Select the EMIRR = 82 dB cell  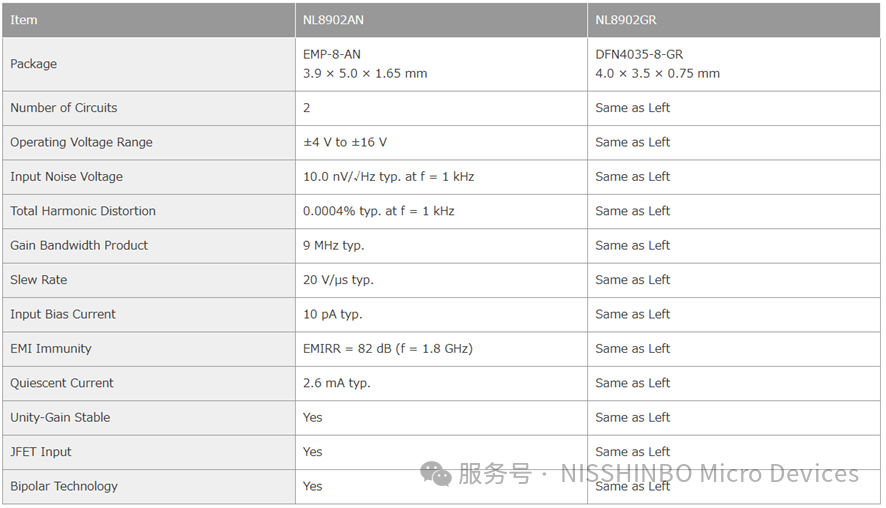pos(388,349)
